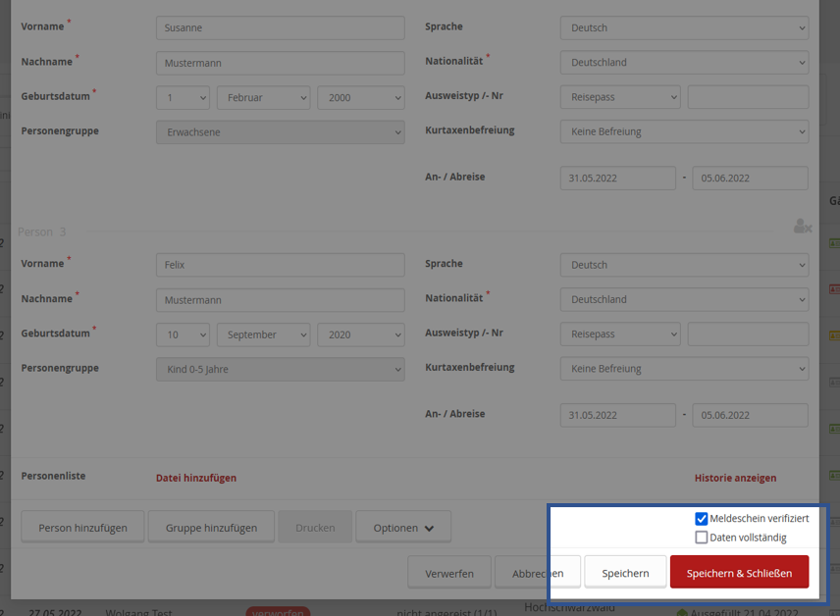Enable the Daten vollständig checkbox
This screenshot has width=840, height=616.
pos(701,538)
